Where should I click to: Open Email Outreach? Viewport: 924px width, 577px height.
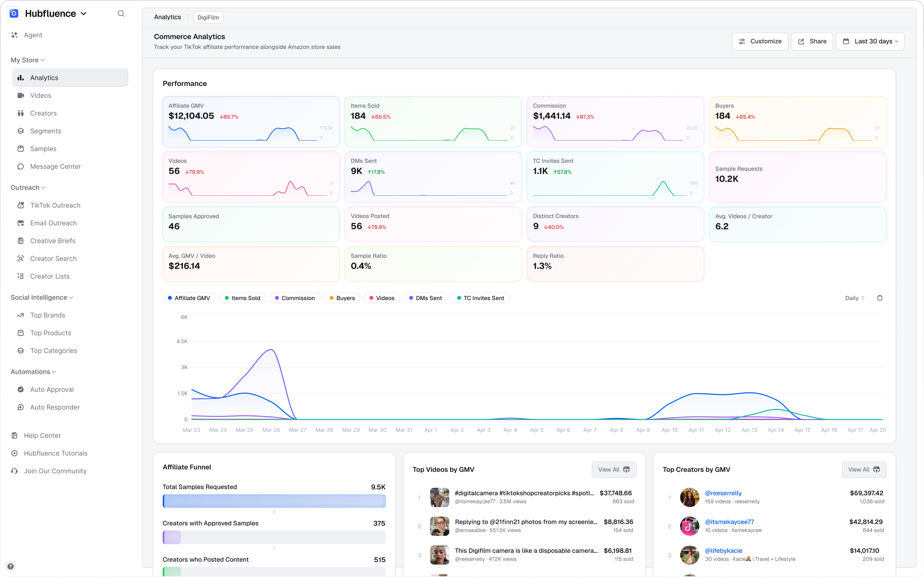(53, 223)
